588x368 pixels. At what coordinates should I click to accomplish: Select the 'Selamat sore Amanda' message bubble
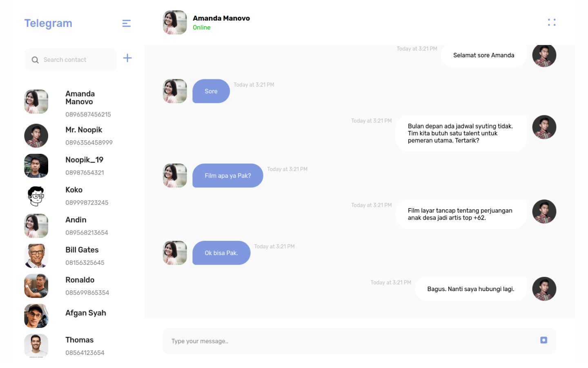tap(483, 55)
